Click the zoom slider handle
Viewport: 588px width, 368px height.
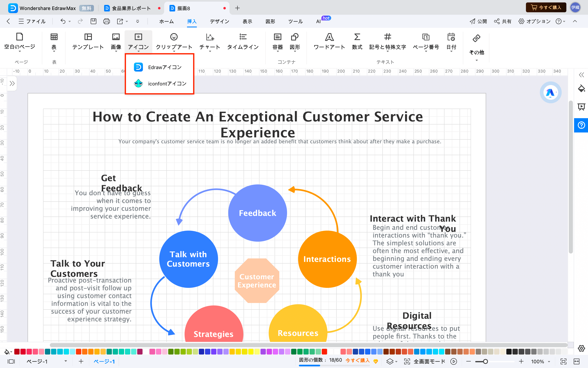coord(486,361)
